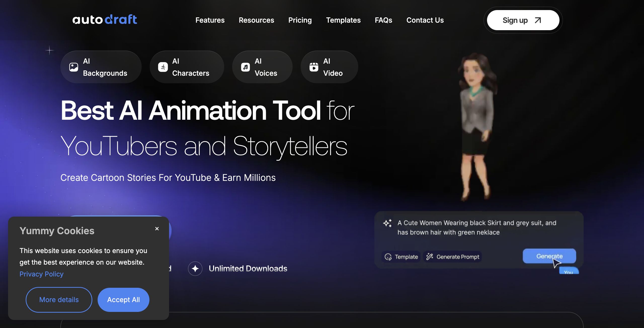Click the Unlimited Downloads text

248,269
